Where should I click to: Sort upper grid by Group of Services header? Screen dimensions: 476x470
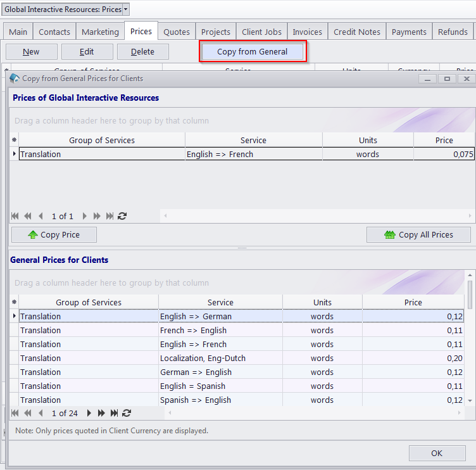tap(102, 140)
